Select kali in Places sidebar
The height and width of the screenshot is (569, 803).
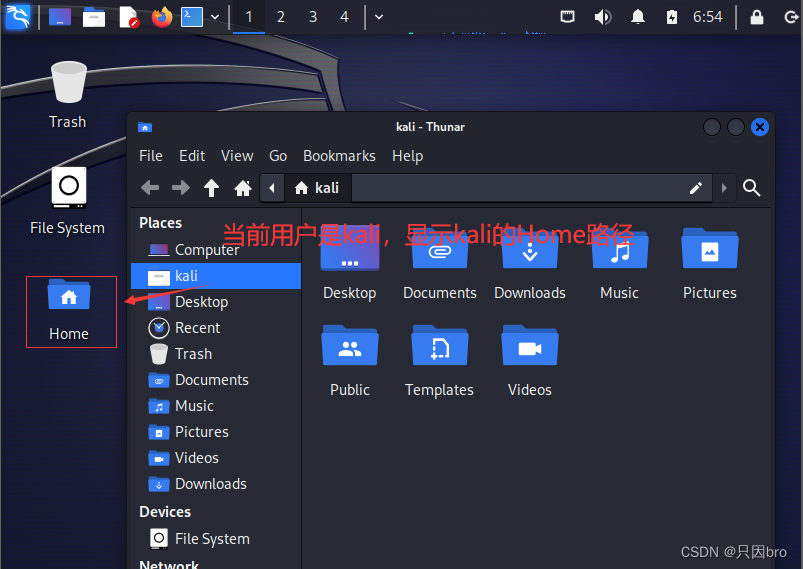click(216, 276)
